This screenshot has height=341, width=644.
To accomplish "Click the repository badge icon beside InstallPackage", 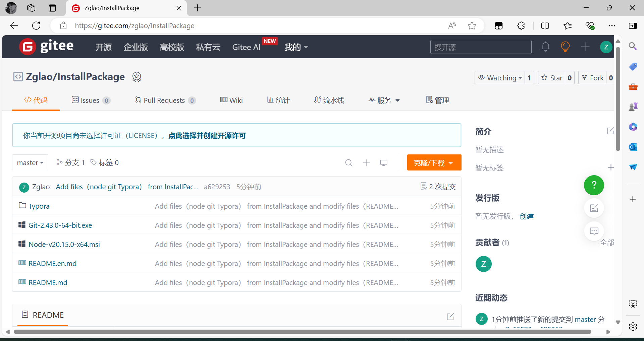I will pyautogui.click(x=137, y=77).
